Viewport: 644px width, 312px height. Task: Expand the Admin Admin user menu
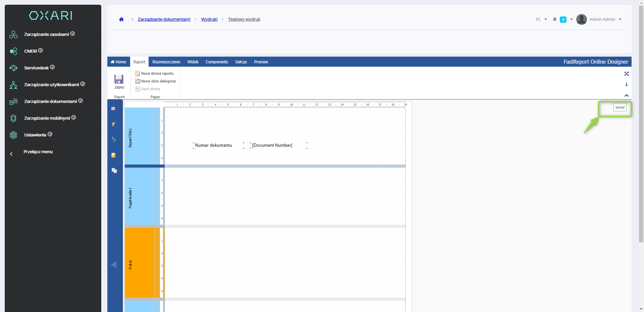coord(599,19)
